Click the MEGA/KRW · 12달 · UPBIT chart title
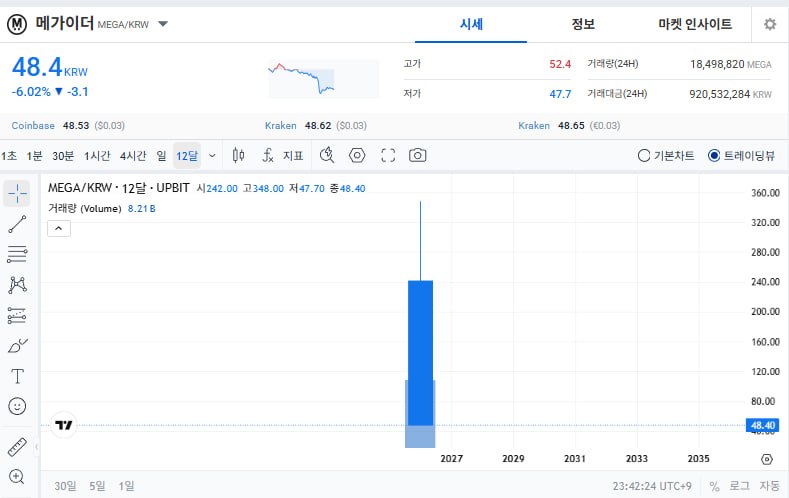Screen dimensions: 789x498 [x=119, y=188]
